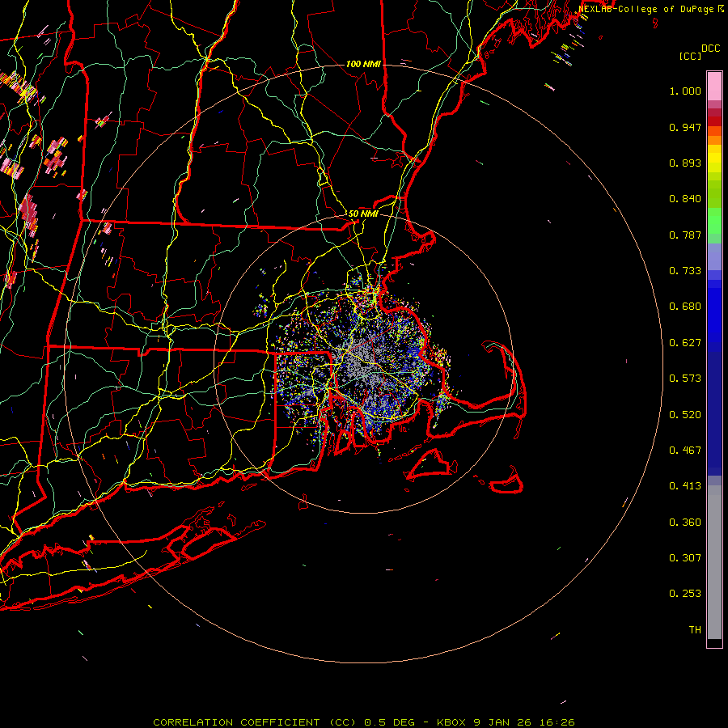Image resolution: width=728 pixels, height=728 pixels.
Task: Pick the light pink segment of color bar
Action: [x=714, y=87]
